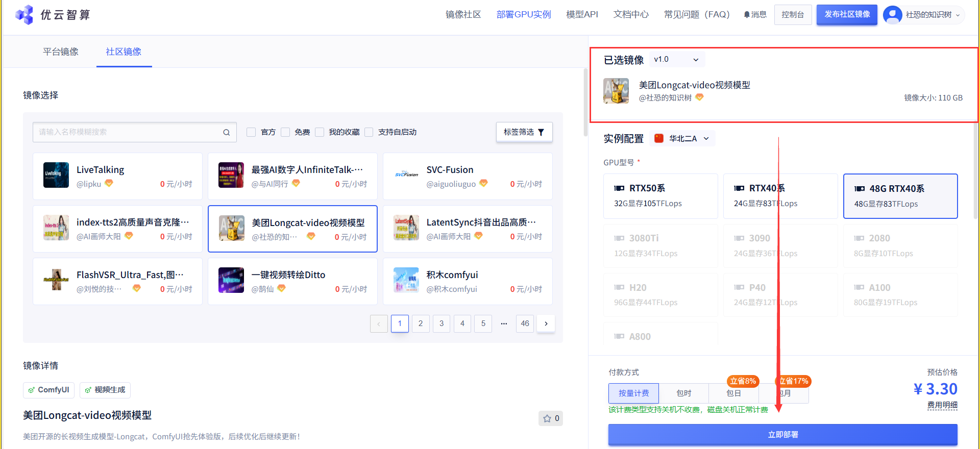Expand the 华北二A region dropdown

click(x=684, y=138)
